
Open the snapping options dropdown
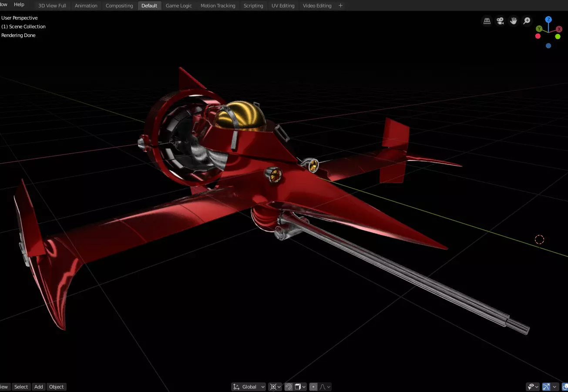(300, 387)
